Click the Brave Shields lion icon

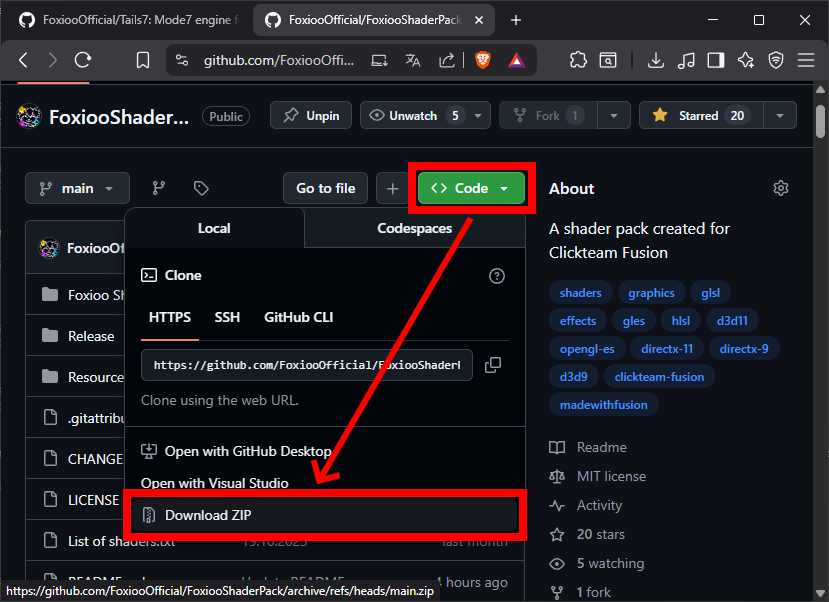point(483,60)
